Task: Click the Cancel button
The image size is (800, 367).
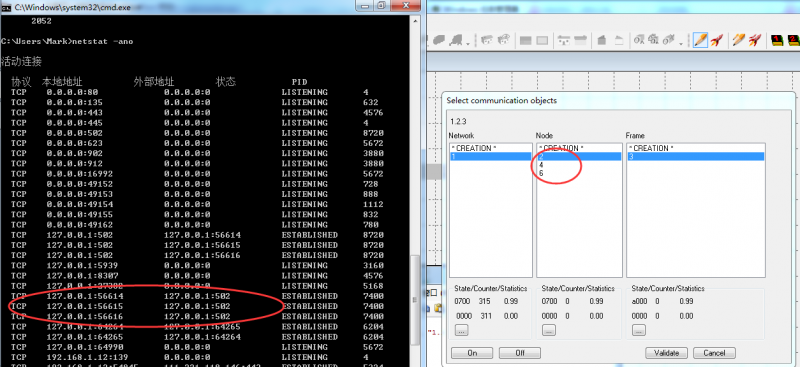Action: (714, 353)
